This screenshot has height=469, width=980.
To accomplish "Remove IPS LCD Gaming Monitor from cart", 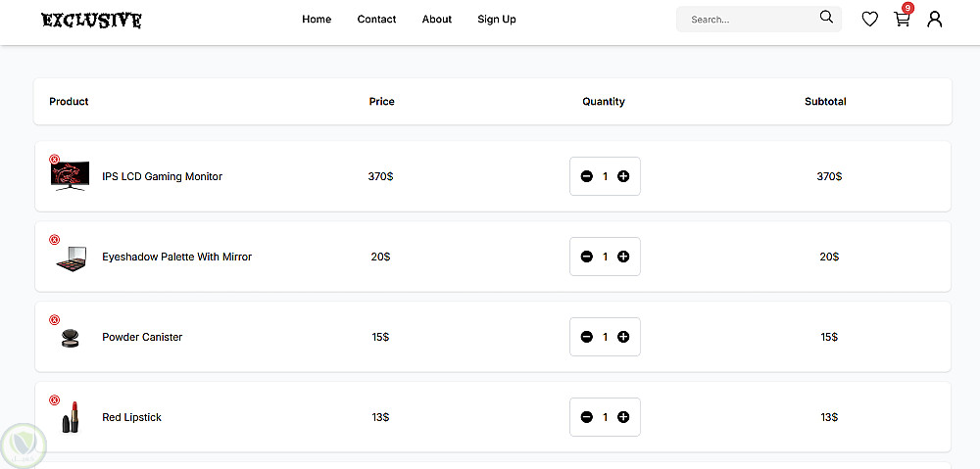I will 54,160.
